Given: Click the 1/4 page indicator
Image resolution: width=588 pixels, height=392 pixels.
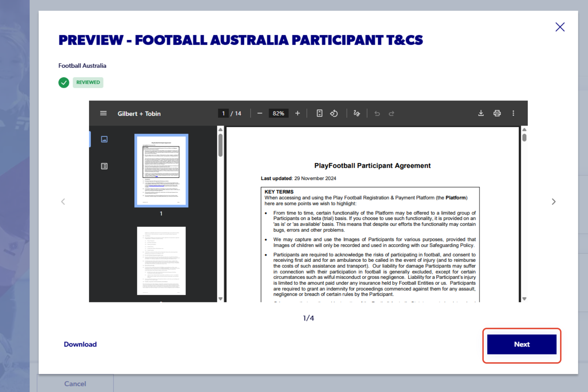Looking at the screenshot, I should click(308, 318).
